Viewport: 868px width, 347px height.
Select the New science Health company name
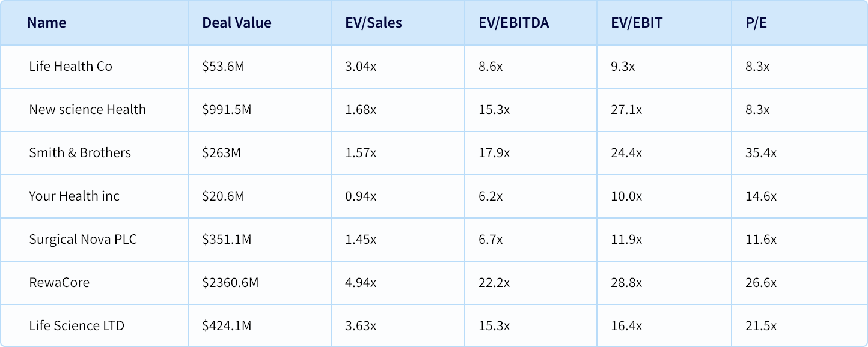87,109
